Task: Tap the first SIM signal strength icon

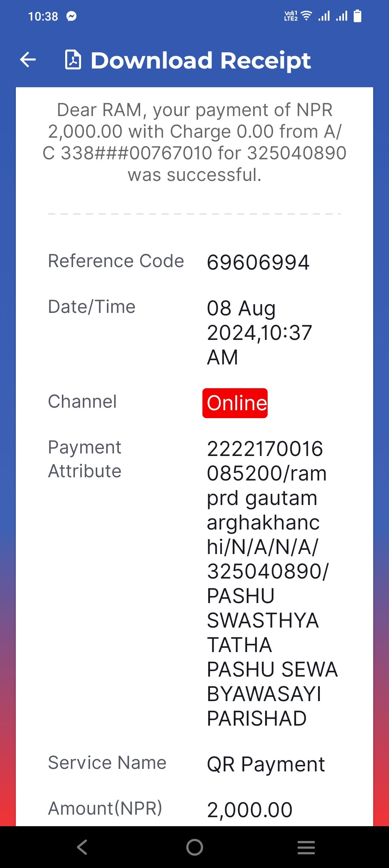Action: 324,16
